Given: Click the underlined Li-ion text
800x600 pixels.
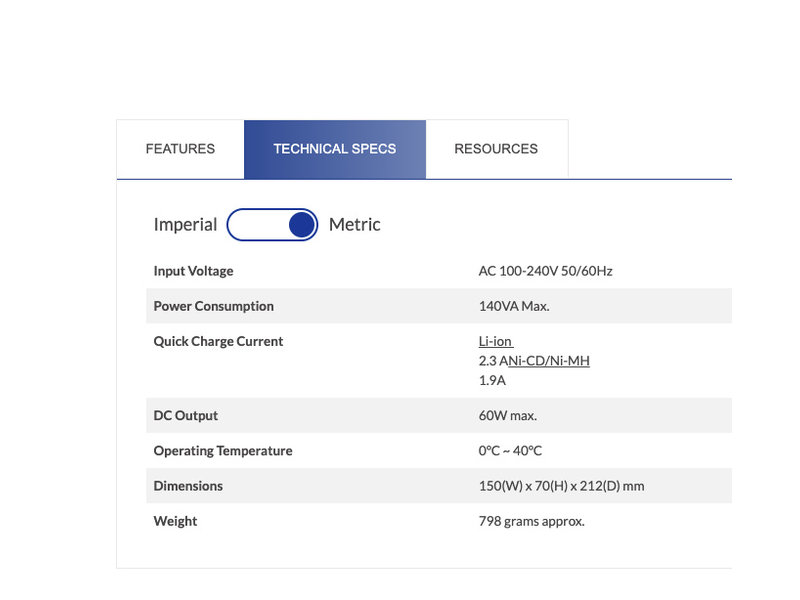Looking at the screenshot, I should 495,342.
